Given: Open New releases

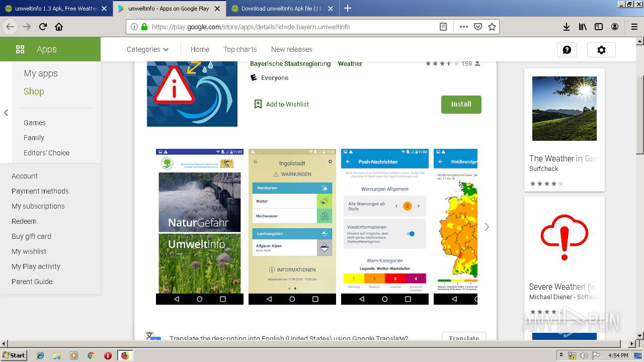Looking at the screenshot, I should click(292, 49).
